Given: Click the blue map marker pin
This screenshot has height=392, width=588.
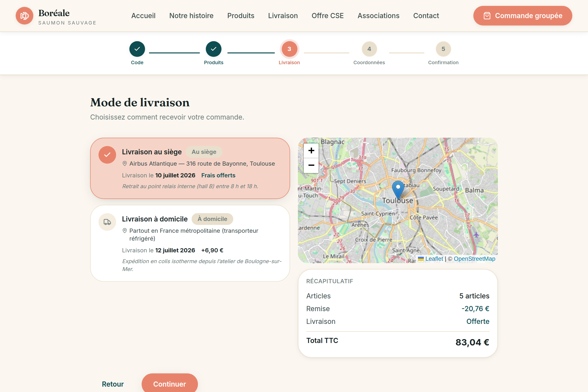Looking at the screenshot, I should tap(398, 190).
